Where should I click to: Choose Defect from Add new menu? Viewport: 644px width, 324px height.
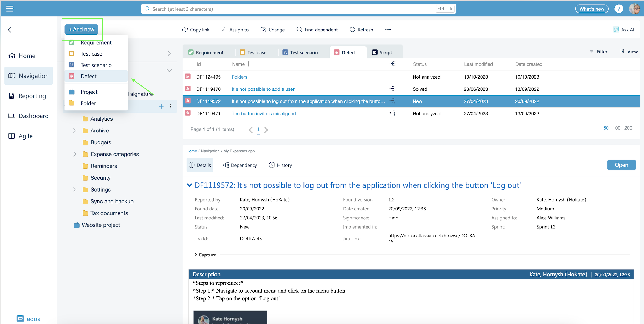[x=88, y=76]
